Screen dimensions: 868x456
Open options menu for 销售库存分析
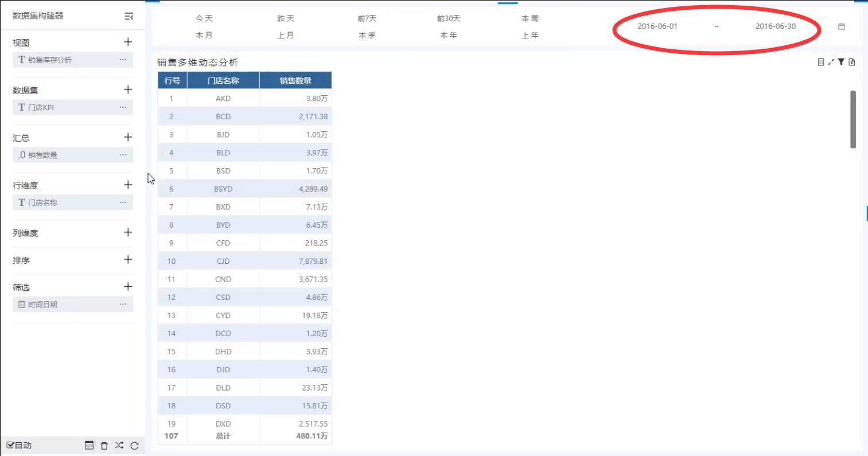click(x=123, y=60)
